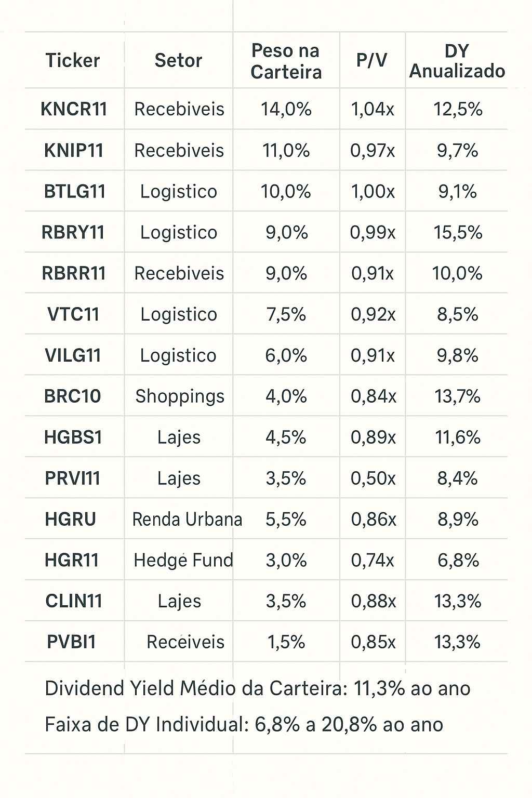The width and height of the screenshot is (532, 798).
Task: Click the Shoppings sector cell
Action: 180,397
